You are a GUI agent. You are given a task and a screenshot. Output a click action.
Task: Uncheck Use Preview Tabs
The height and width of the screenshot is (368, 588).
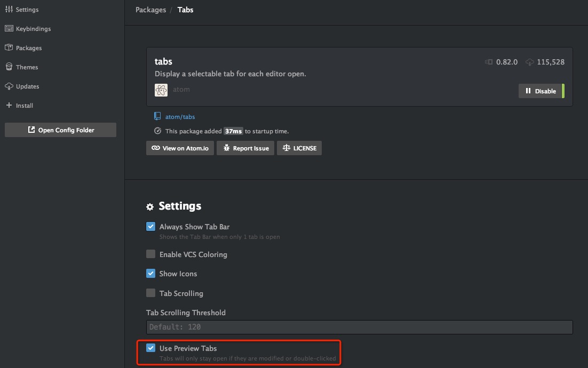[151, 348]
